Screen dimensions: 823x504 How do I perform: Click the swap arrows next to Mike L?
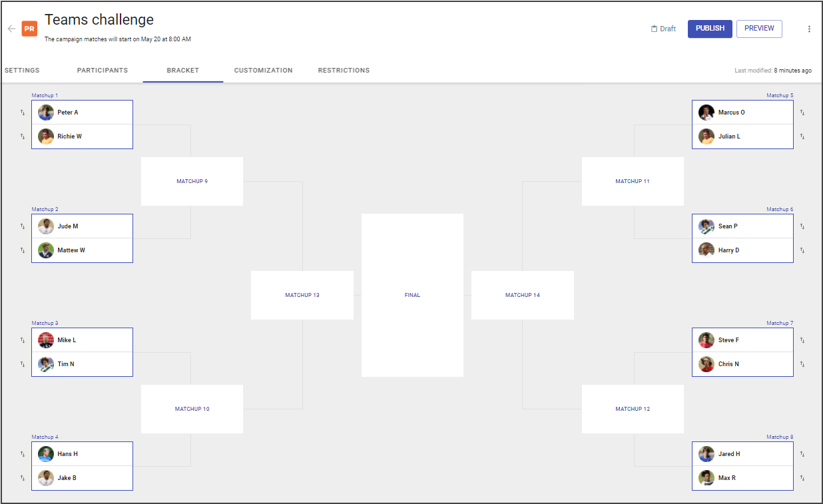pos(22,340)
